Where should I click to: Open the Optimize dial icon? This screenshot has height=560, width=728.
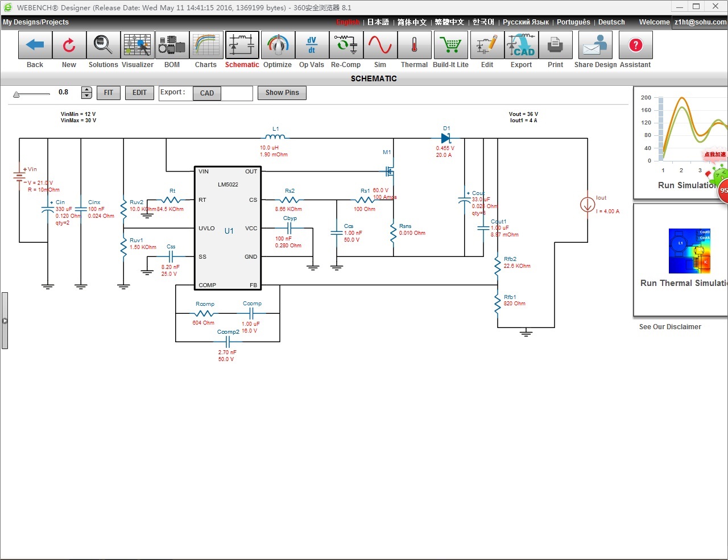point(278,45)
